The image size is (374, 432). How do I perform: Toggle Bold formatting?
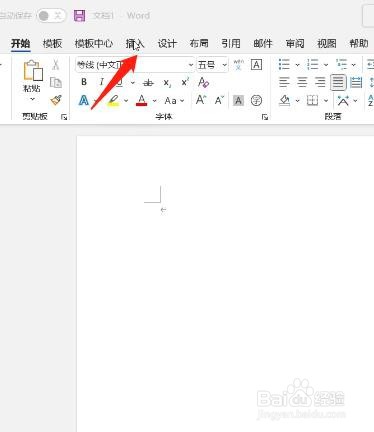(84, 82)
